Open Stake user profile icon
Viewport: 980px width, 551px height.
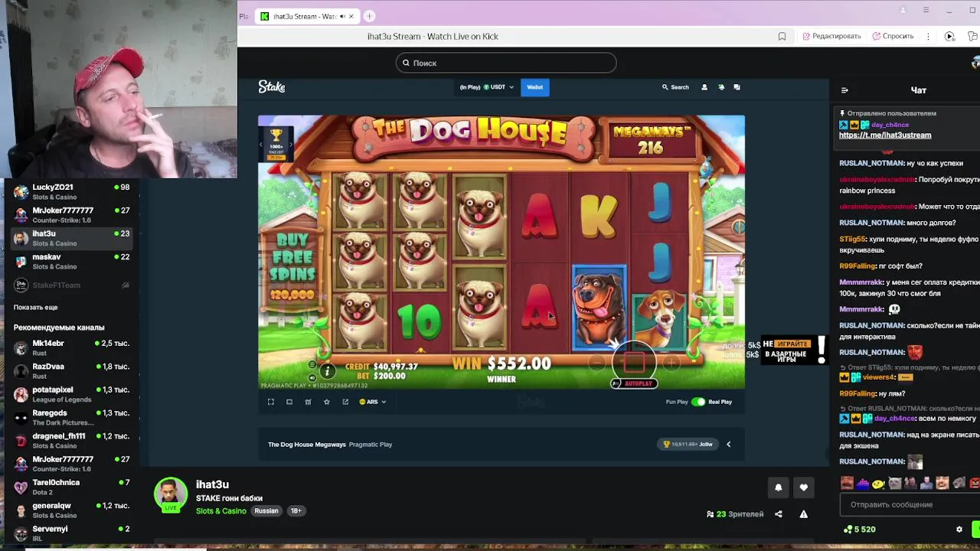point(704,87)
